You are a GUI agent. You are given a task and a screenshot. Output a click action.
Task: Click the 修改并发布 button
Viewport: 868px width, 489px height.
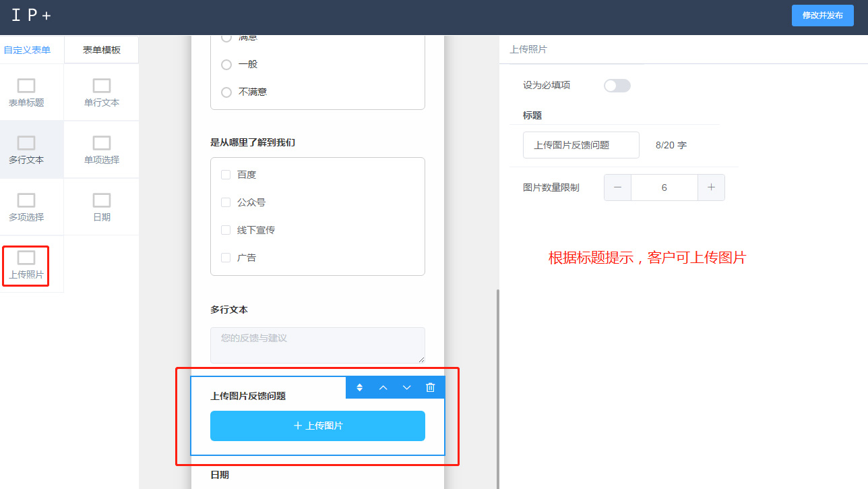click(822, 15)
